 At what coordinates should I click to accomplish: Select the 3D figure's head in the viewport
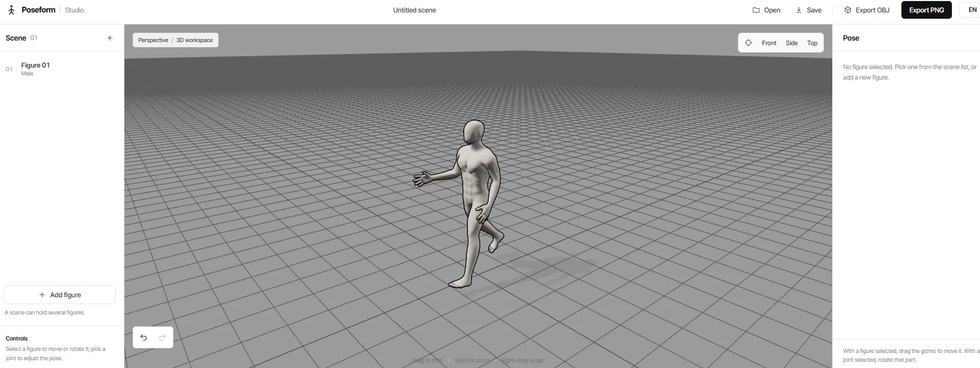point(474,132)
